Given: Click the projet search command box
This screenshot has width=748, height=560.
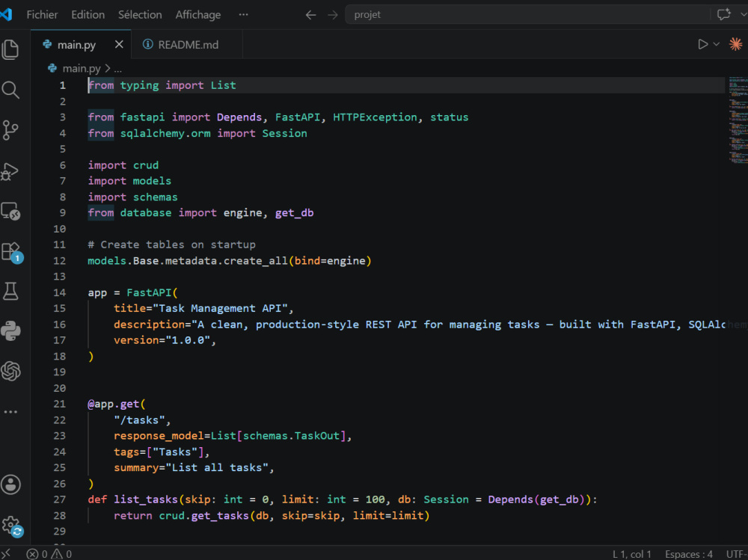Looking at the screenshot, I should pos(527,15).
